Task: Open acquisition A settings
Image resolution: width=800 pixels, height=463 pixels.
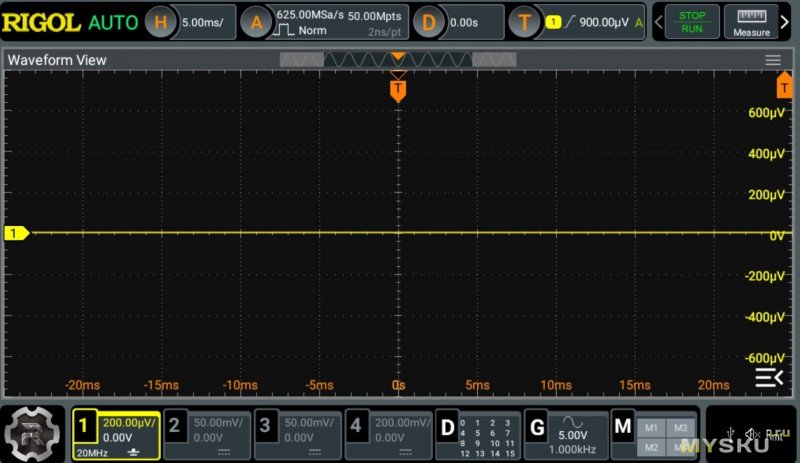Action: pyautogui.click(x=257, y=21)
